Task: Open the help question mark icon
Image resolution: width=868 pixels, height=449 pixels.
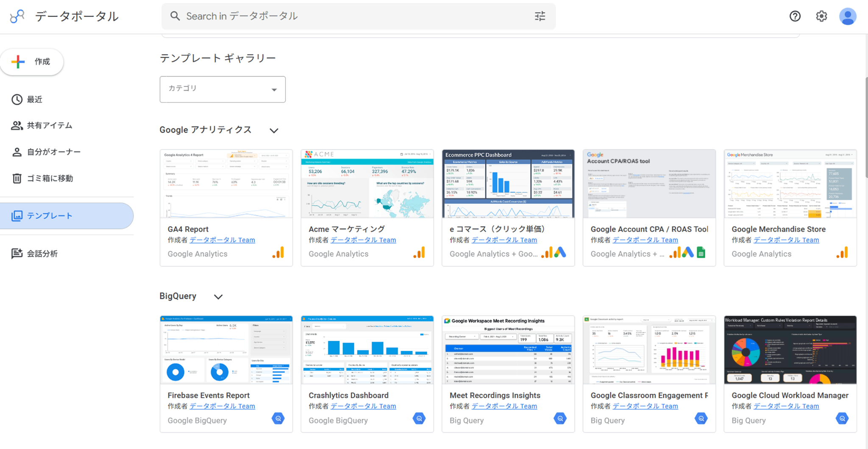Action: [795, 16]
